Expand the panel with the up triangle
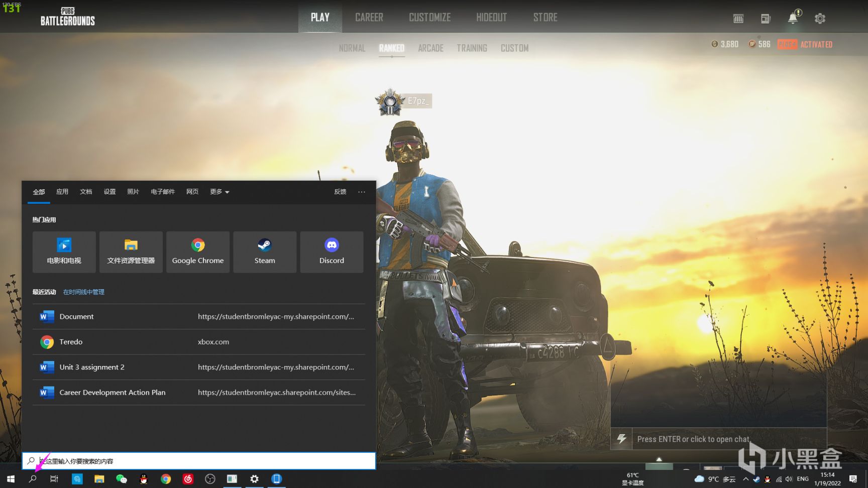 pyautogui.click(x=659, y=459)
